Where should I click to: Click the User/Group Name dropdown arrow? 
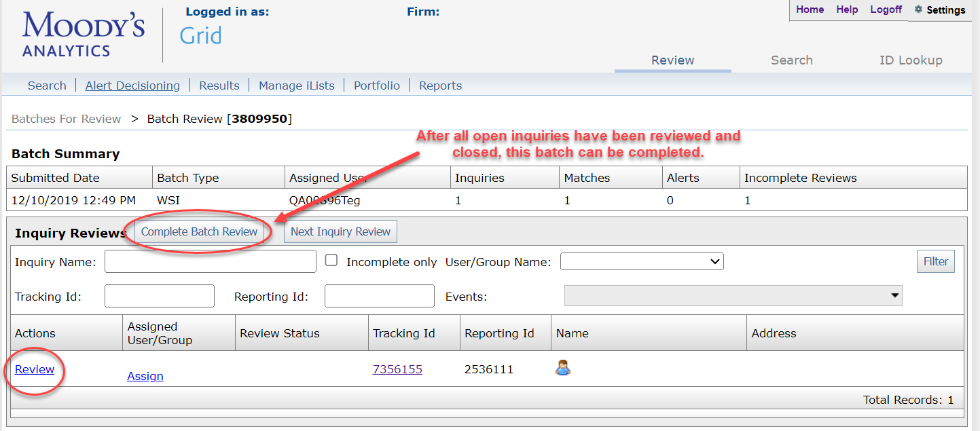click(714, 261)
